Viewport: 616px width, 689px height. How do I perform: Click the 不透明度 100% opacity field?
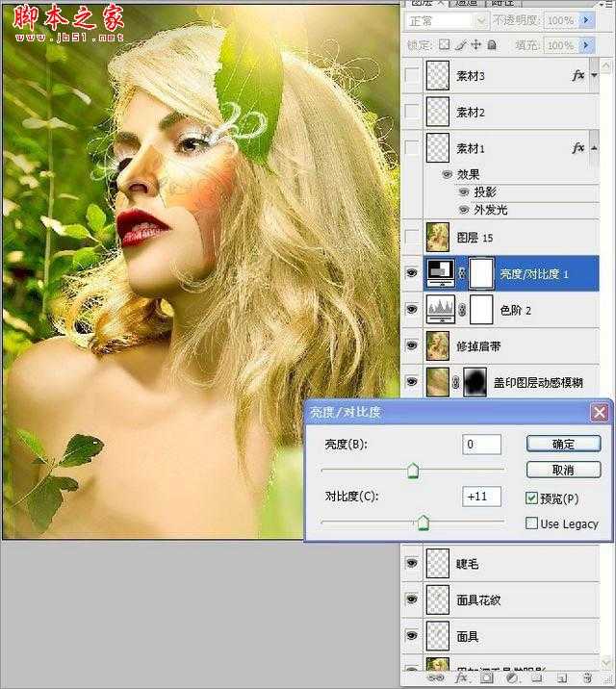561,20
